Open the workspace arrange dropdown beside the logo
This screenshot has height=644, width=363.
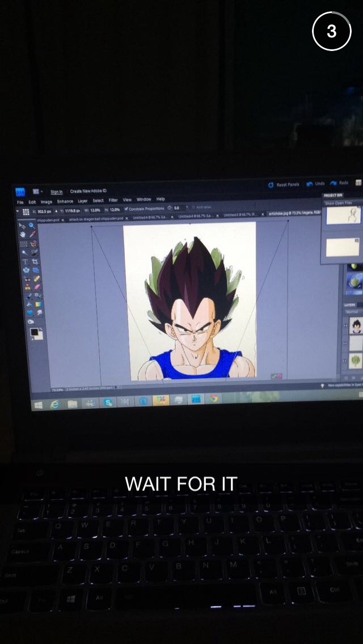point(36,192)
